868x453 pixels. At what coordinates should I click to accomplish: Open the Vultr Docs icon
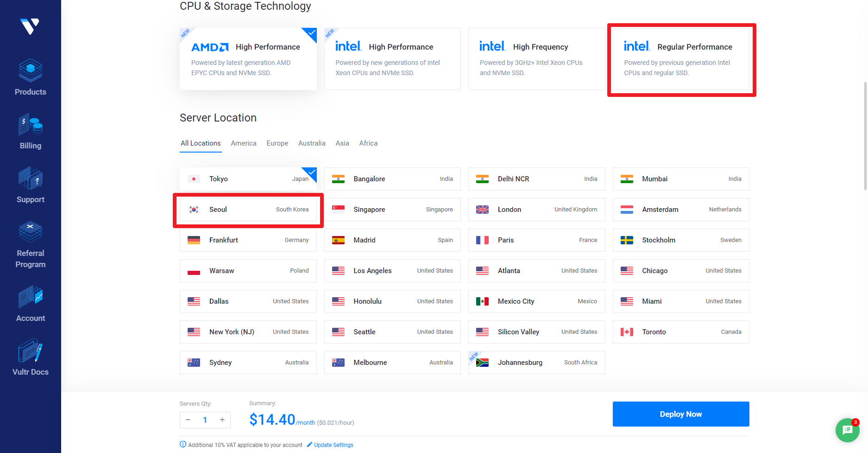pos(31,351)
